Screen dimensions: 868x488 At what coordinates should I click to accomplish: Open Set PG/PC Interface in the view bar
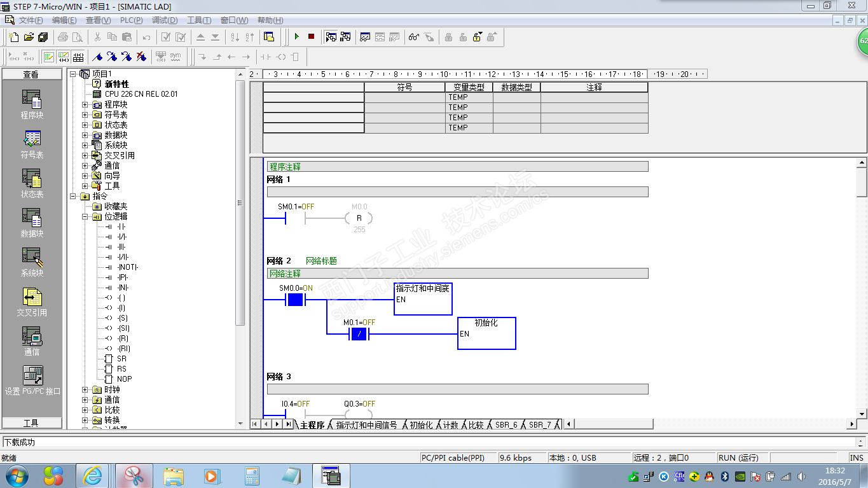(32, 380)
